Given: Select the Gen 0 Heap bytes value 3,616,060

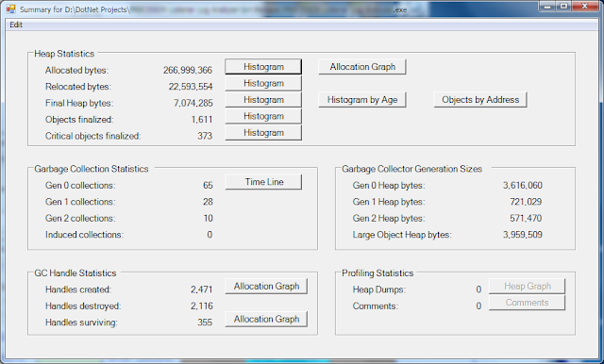Looking at the screenshot, I should [522, 186].
